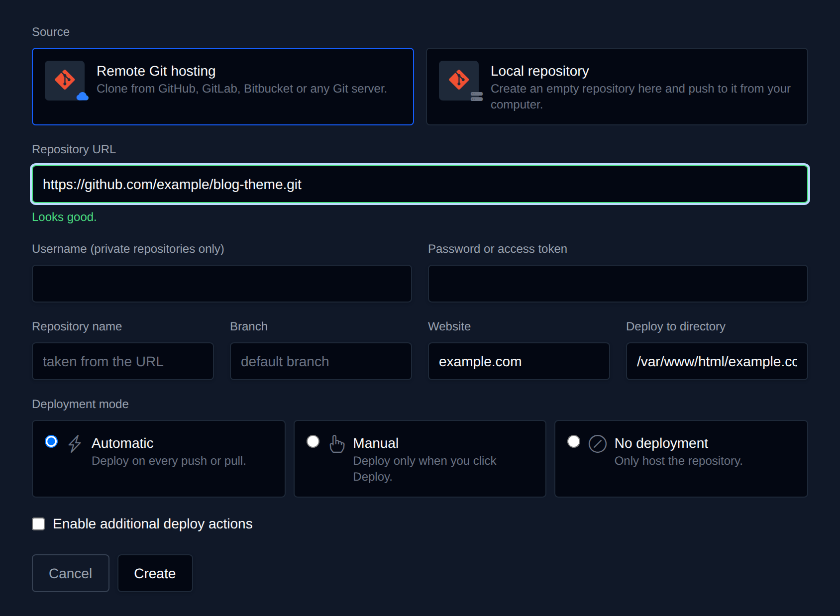The image size is (840, 616).
Task: Focus the Website field showing example.com
Action: (519, 361)
